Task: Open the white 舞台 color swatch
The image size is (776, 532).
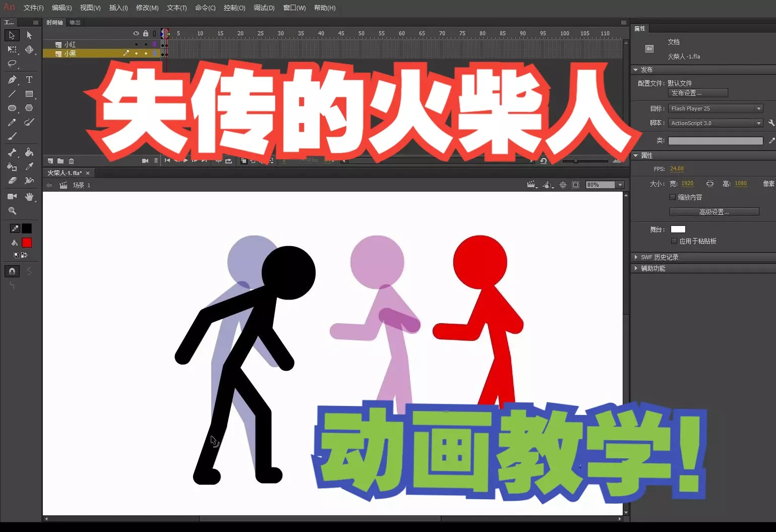Action: (678, 229)
